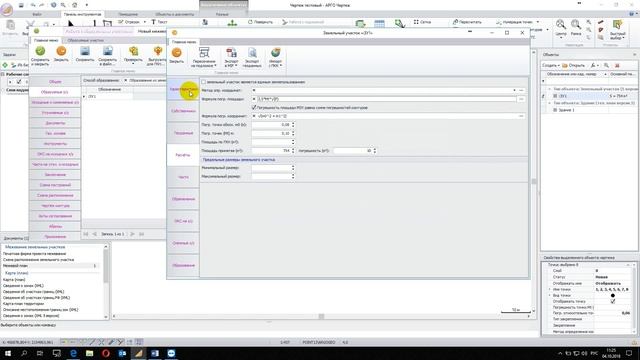The width and height of the screenshot is (640, 360).
Task: Select Образуемые участки ribbon tab
Action: [x=85, y=40]
